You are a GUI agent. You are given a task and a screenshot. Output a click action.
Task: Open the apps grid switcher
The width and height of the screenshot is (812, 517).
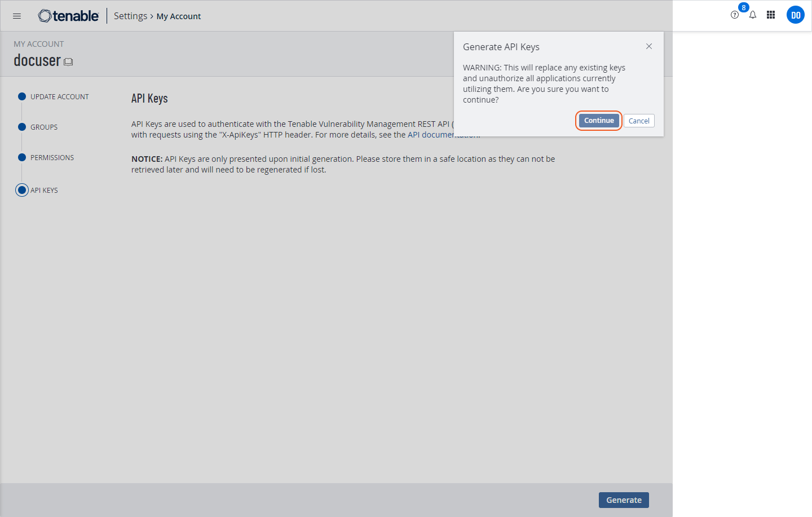(771, 15)
